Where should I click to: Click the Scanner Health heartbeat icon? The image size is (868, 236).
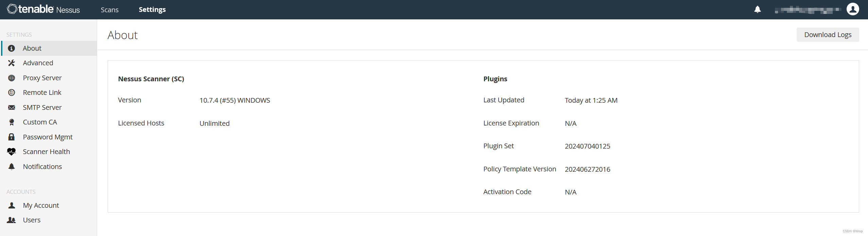coord(12,152)
